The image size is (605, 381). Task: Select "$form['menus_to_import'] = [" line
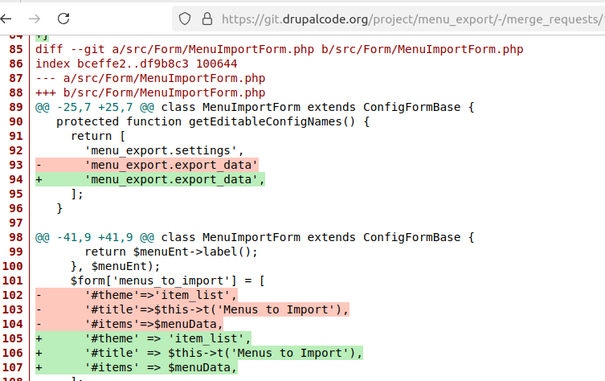[168, 281]
